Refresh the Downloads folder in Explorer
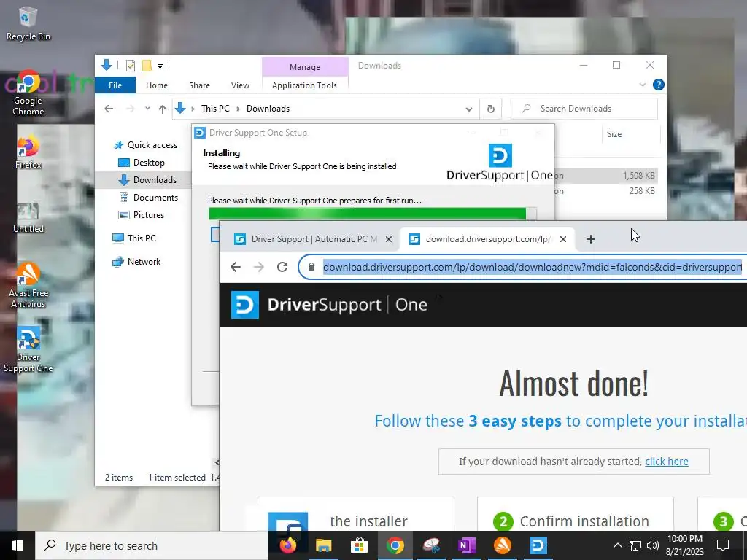Viewport: 747px width, 560px height. coord(491,109)
